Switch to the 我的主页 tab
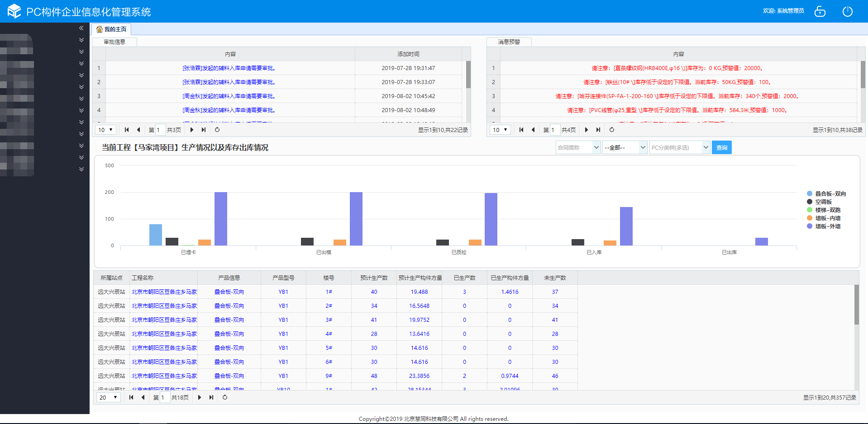The image size is (868, 424). [111, 29]
